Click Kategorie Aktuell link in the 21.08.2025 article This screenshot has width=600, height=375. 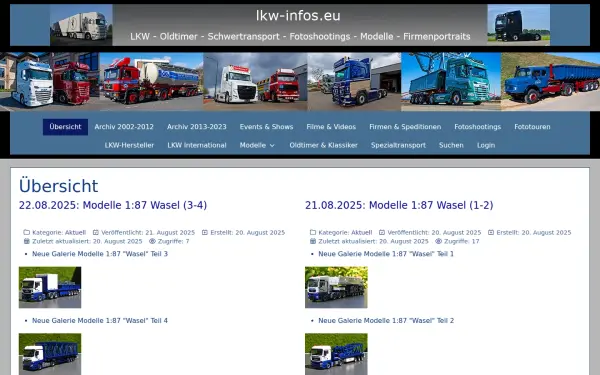(362, 233)
